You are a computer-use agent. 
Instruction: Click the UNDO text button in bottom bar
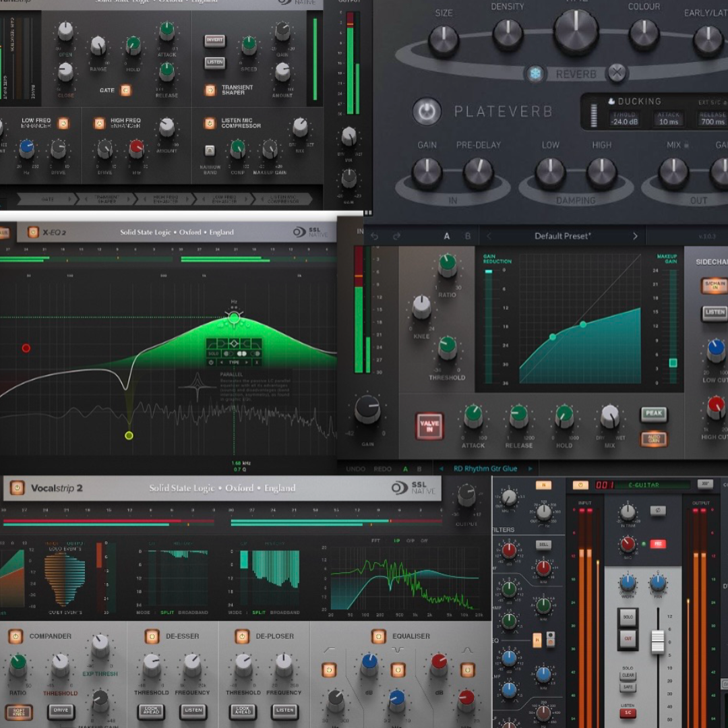356,469
